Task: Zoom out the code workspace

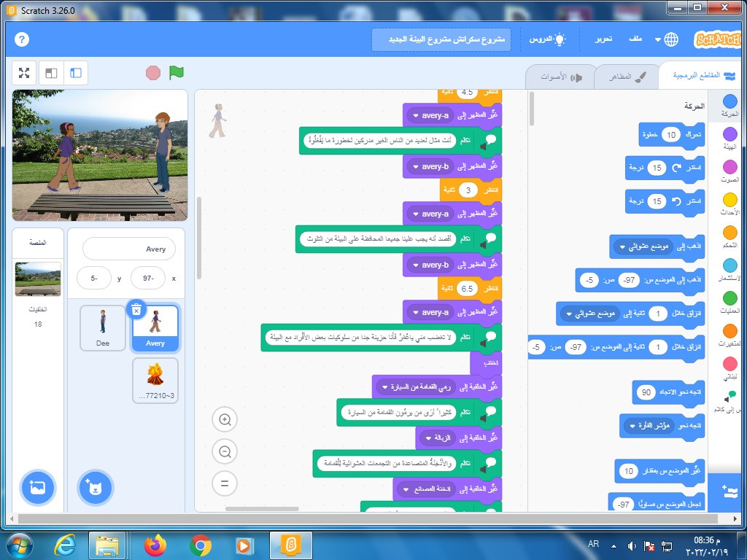Action: pyautogui.click(x=225, y=451)
